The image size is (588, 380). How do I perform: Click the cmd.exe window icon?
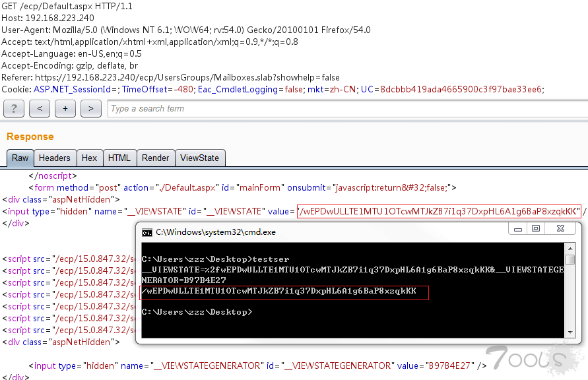pyautogui.click(x=147, y=233)
